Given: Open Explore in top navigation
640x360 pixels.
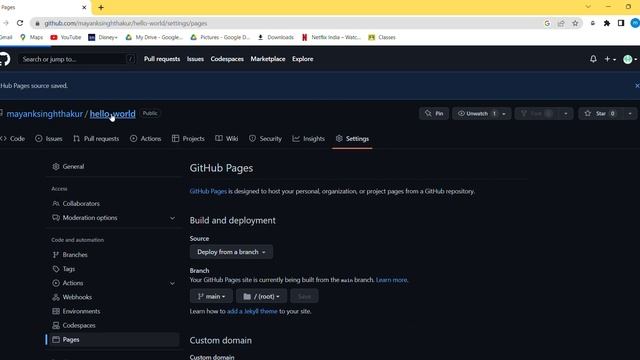Looking at the screenshot, I should (x=302, y=59).
